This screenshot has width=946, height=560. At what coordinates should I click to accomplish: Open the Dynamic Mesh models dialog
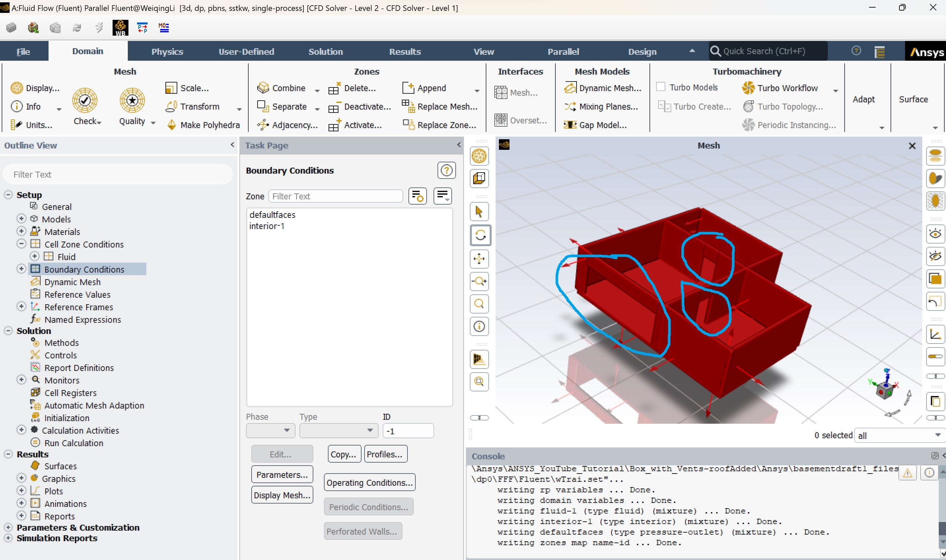pos(603,88)
